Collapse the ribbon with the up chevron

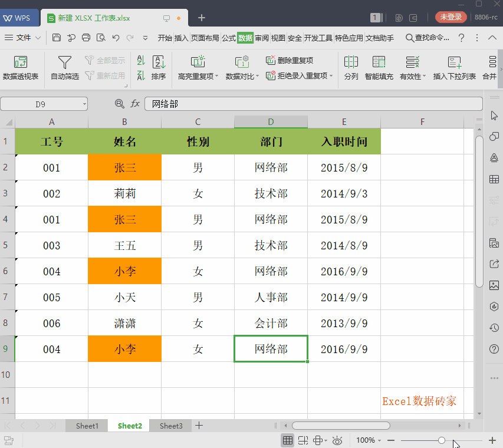492,38
